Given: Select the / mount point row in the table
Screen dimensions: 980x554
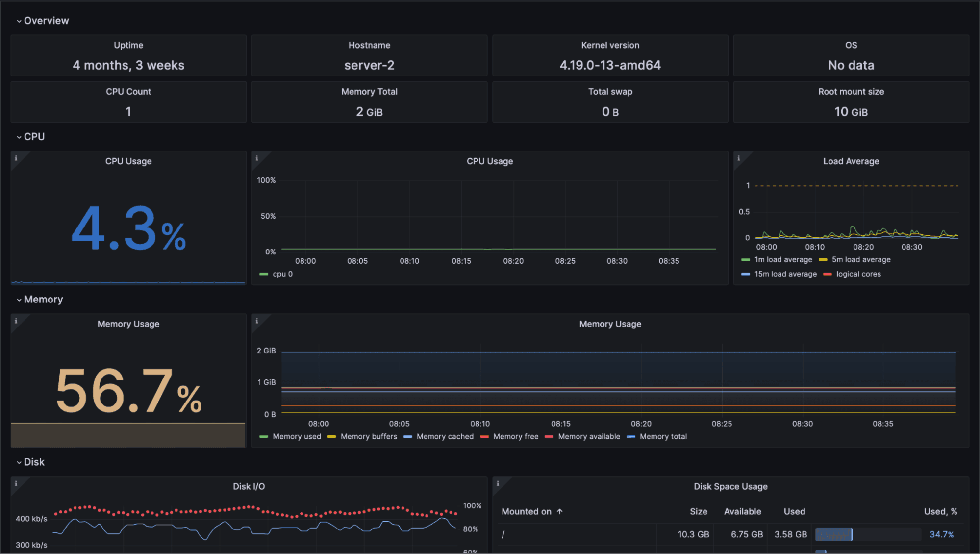Looking at the screenshot, I should (503, 534).
